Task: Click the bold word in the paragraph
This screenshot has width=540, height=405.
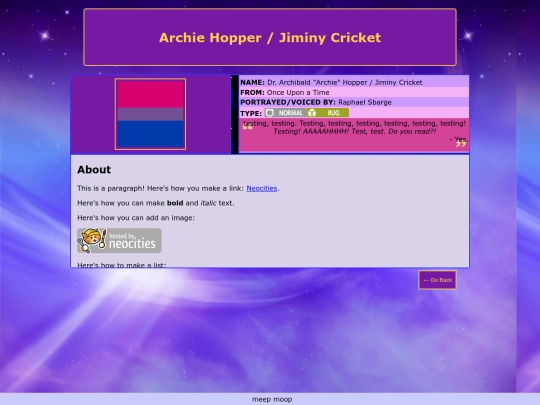Action: tap(175, 203)
